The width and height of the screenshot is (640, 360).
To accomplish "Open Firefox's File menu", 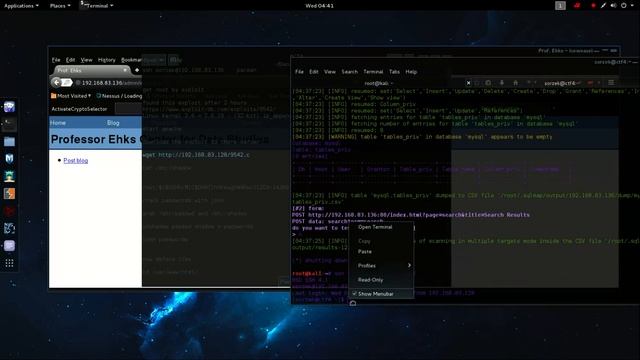I will pos(56,60).
